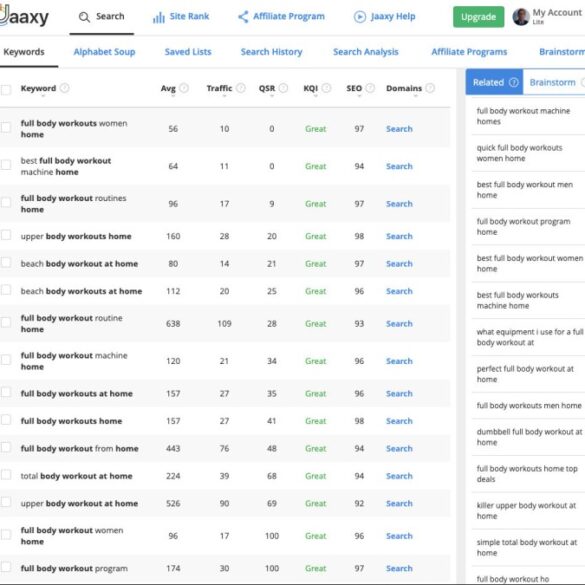Sort by the SEO column arrow
585x585 pixels.
point(359,96)
